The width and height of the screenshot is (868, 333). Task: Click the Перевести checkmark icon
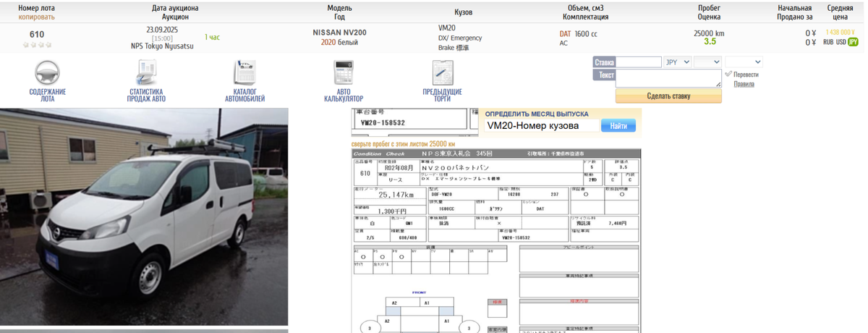pos(728,74)
